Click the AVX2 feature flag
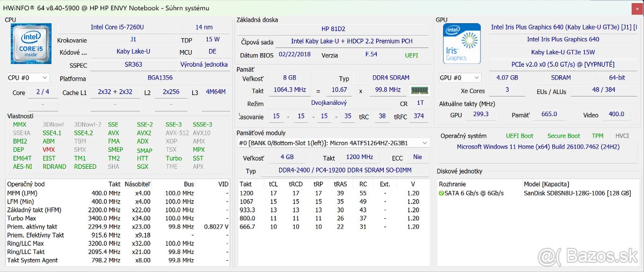Image resolution: width=644 pixels, height=272 pixels. [x=144, y=133]
